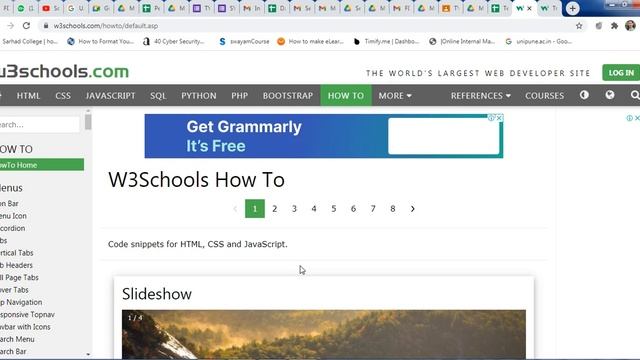Toggle the dark mode contrast icon
Screen dimensions: 640x360
click(x=584, y=95)
